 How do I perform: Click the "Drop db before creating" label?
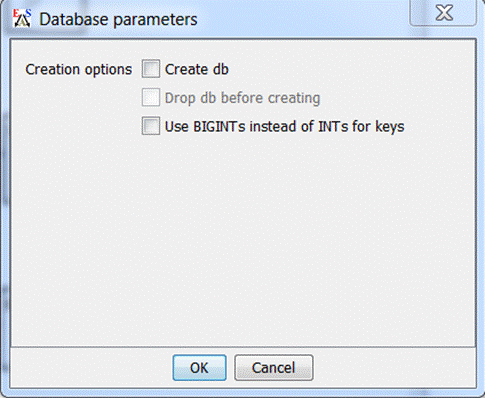pyautogui.click(x=242, y=98)
